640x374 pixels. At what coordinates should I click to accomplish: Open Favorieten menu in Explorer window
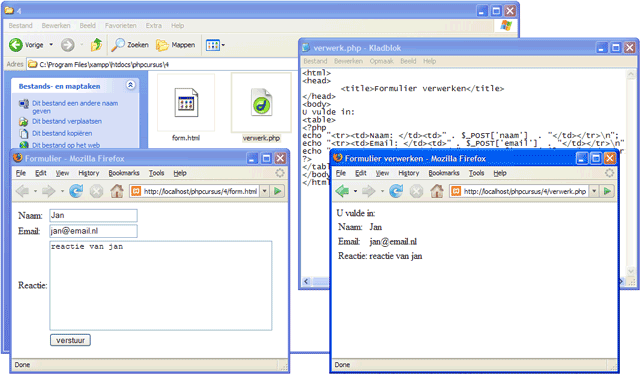coord(120,25)
